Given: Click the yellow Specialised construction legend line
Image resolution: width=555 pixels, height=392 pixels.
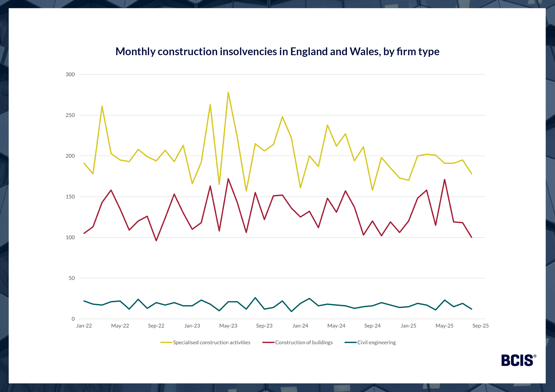Looking at the screenshot, I should (x=166, y=342).
